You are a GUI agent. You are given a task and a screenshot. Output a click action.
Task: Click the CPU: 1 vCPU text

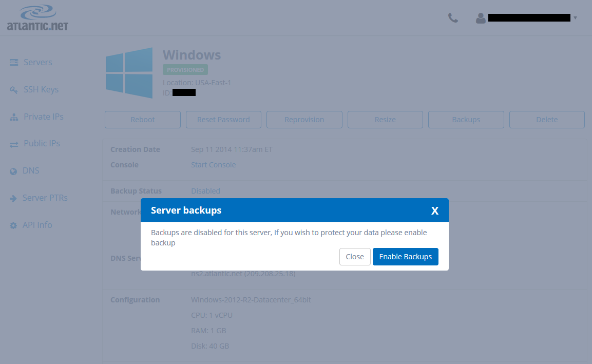pos(212,315)
